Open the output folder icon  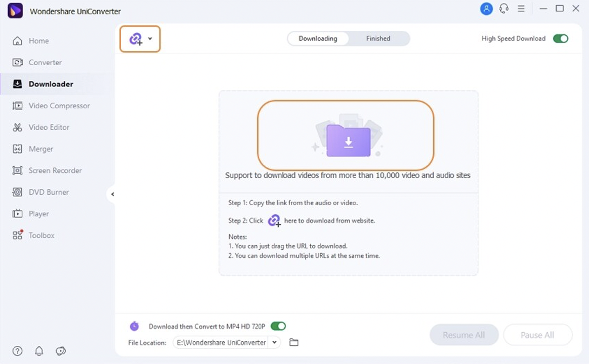pos(294,342)
